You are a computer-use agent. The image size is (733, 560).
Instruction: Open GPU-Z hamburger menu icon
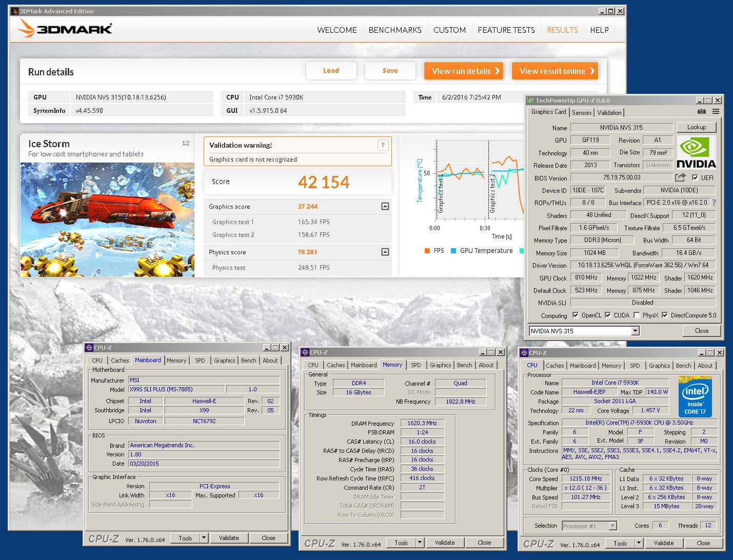(x=716, y=112)
